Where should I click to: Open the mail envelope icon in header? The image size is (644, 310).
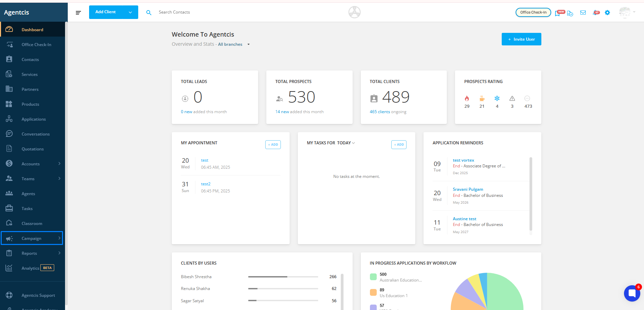(583, 13)
